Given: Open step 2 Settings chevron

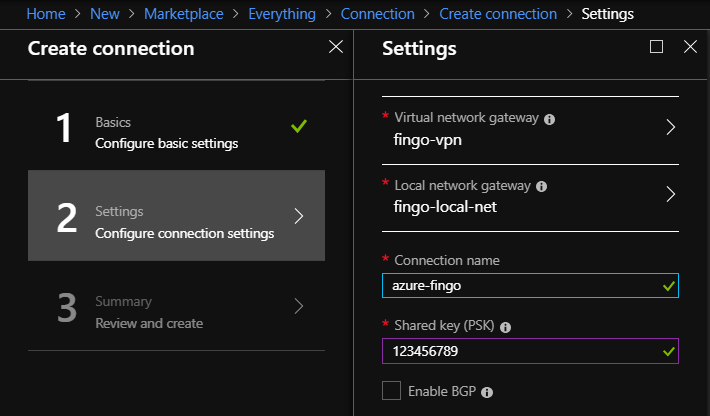Looking at the screenshot, I should (x=298, y=216).
